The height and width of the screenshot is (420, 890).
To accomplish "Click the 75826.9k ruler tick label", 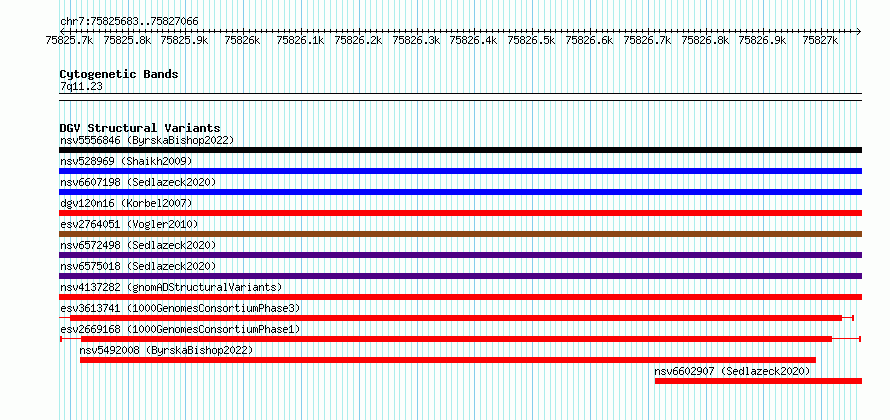I will tap(762, 40).
